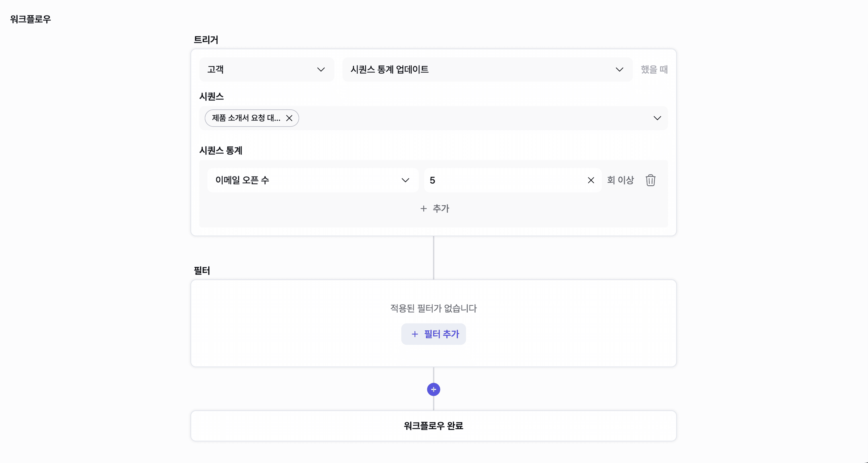The image size is (868, 463).
Task: Open the 고객 dropdown
Action: pos(266,69)
